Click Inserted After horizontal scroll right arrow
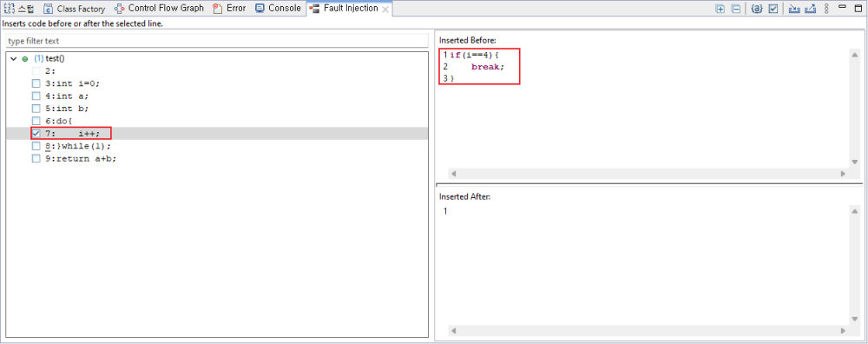Image resolution: width=868 pixels, height=344 pixels. [x=843, y=331]
